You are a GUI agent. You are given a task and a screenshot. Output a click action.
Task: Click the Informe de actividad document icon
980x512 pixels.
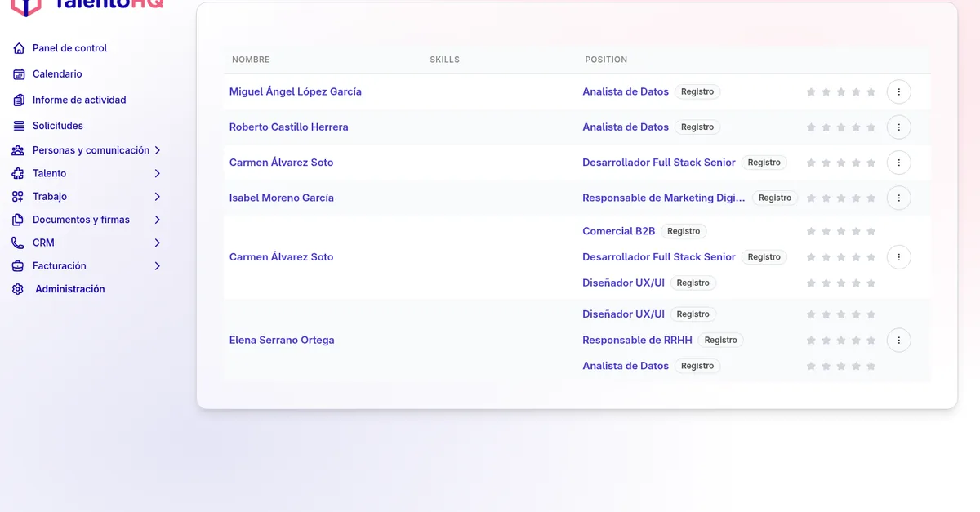click(x=19, y=100)
